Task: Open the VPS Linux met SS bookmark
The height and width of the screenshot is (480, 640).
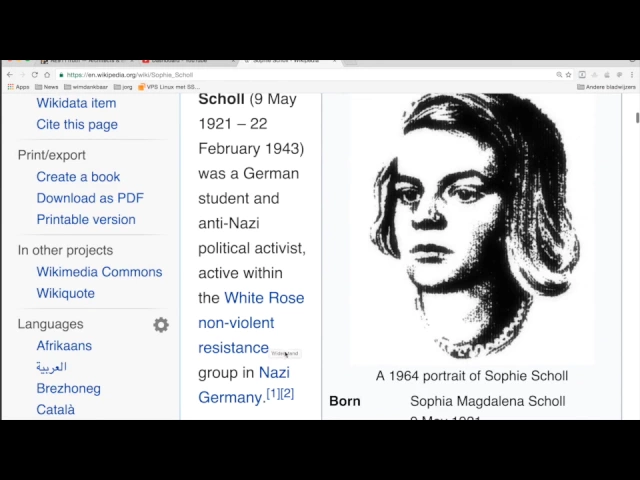Action: [x=169, y=87]
